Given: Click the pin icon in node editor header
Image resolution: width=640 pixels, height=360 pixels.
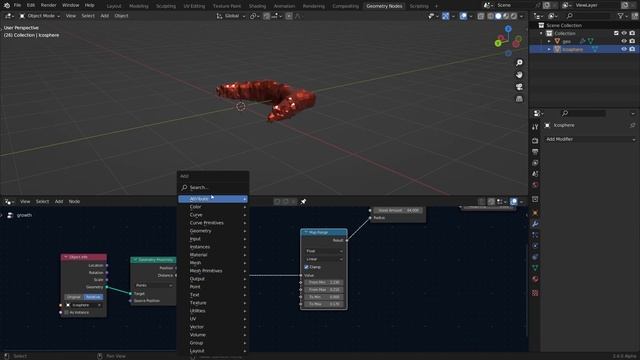Looking at the screenshot, I should 303,202.
